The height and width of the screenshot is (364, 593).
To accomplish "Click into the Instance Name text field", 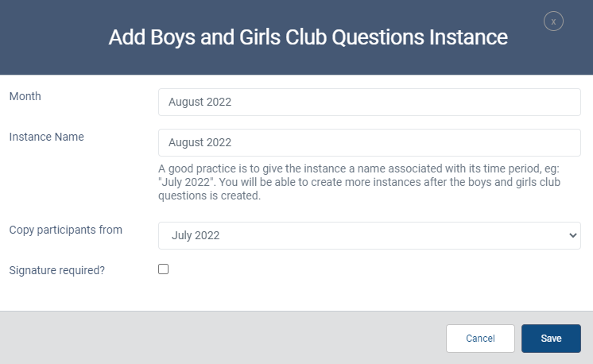I will 369,142.
